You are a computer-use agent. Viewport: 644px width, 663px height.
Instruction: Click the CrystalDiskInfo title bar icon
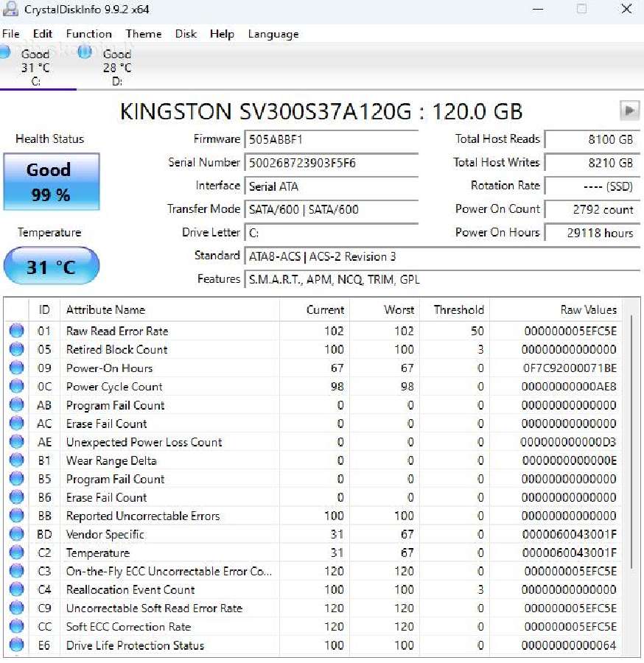coord(10,9)
